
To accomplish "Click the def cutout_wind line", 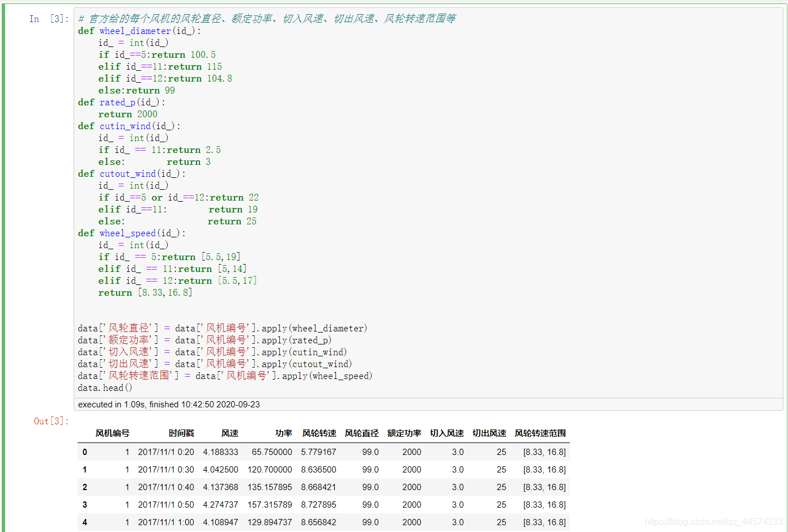I will [131, 173].
